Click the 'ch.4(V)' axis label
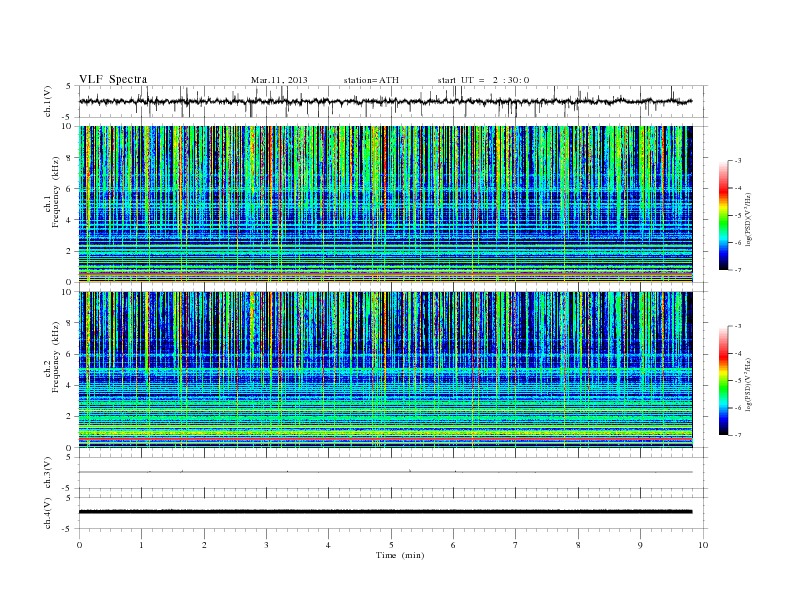Image resolution: width=792 pixels, height=612 pixels. click(x=48, y=513)
